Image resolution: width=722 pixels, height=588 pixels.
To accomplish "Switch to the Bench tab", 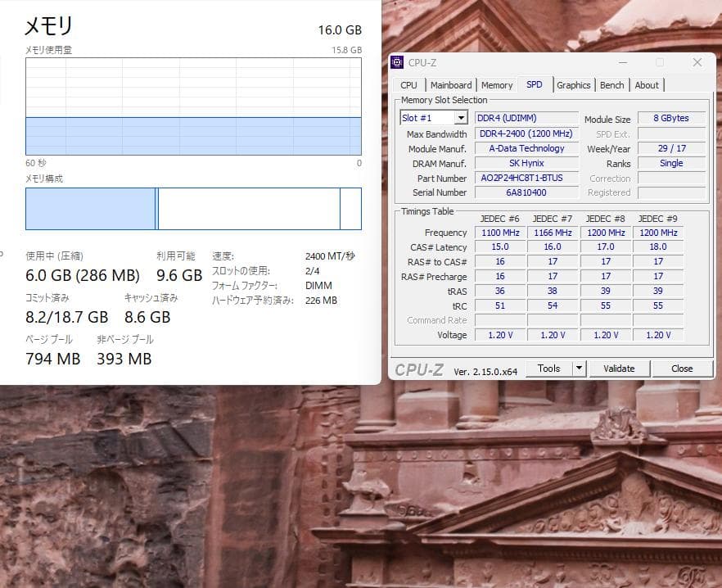I will [x=611, y=84].
